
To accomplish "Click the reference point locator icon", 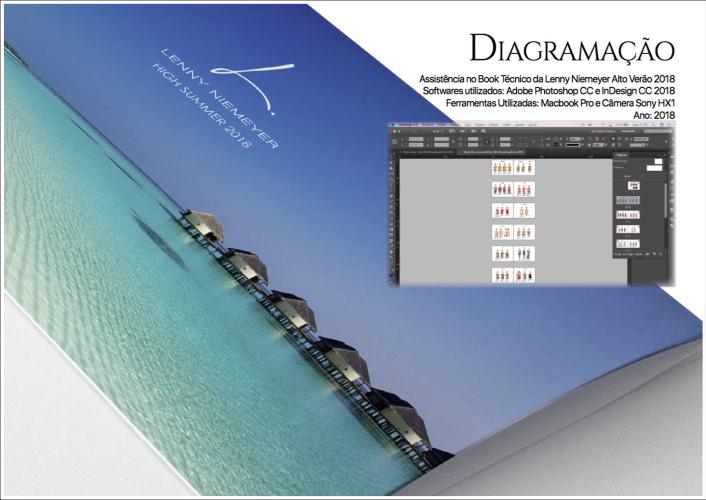I will point(394,141).
